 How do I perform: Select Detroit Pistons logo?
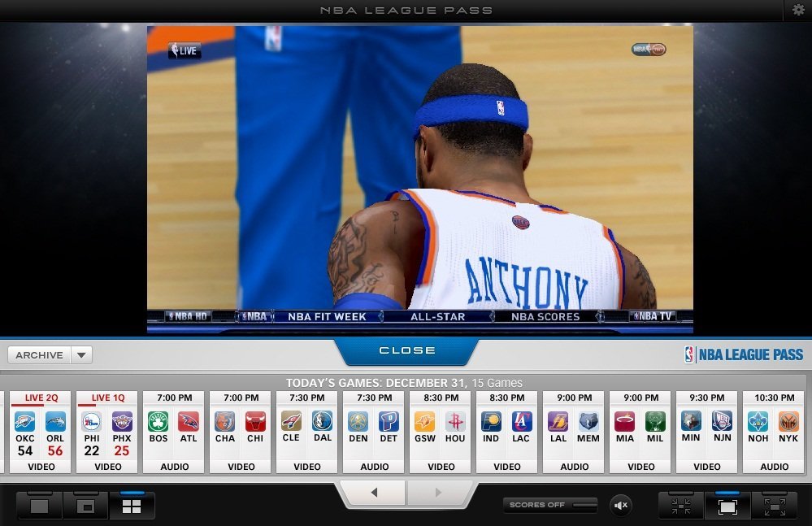(x=389, y=421)
